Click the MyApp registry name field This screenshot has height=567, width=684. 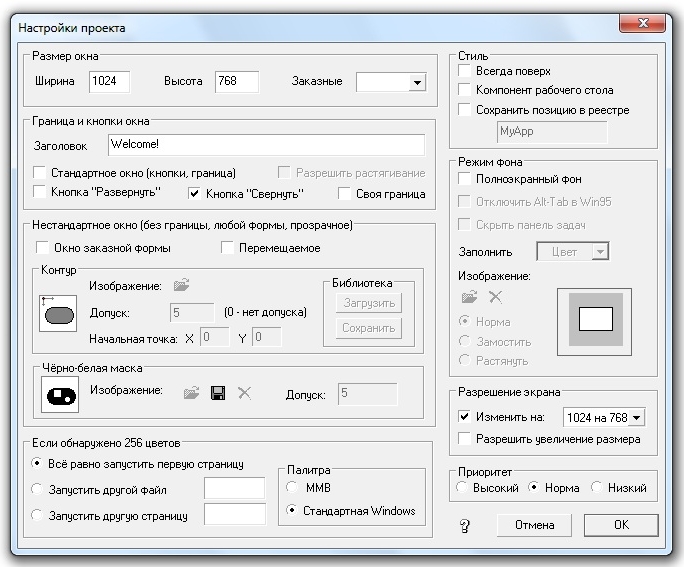[x=552, y=131]
